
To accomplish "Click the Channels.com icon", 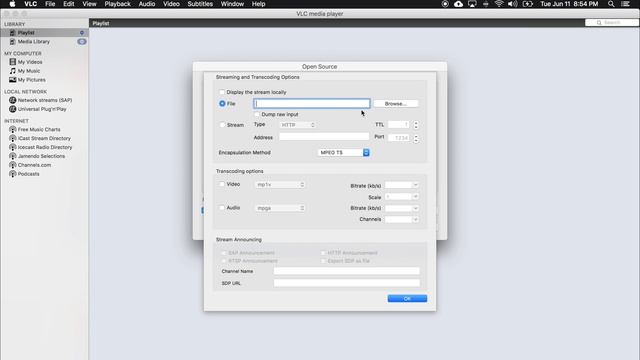I will [x=13, y=165].
